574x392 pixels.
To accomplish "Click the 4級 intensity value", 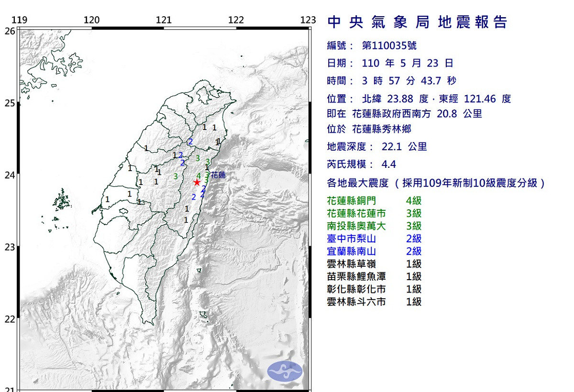I will 414,201.
